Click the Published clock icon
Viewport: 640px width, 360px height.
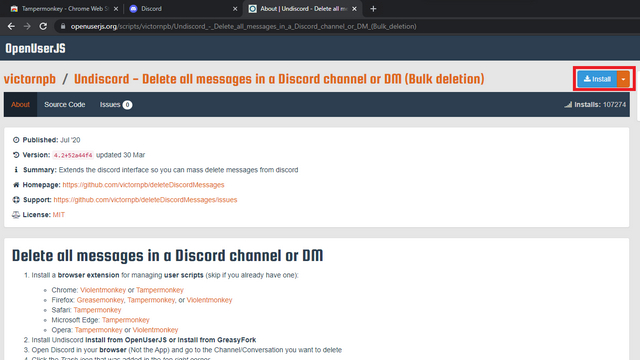coord(16,140)
